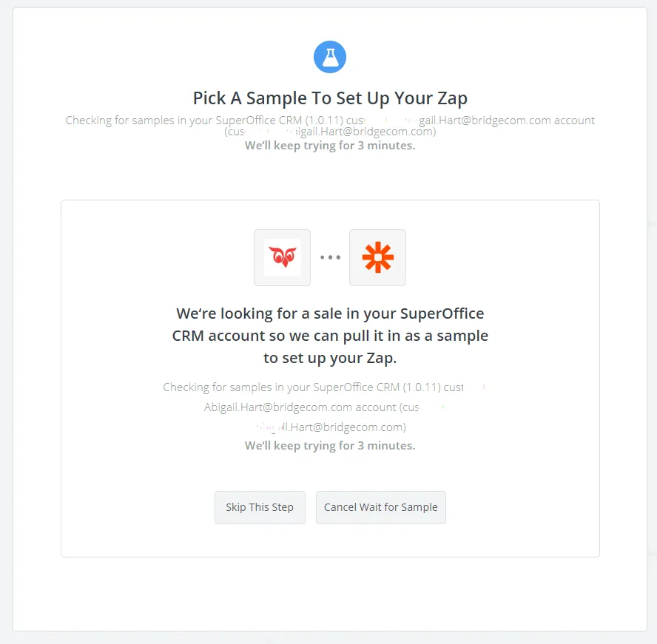Click the card's "We'll keep trying for 3 minutes" note
This screenshot has width=657, height=644.
click(x=330, y=446)
